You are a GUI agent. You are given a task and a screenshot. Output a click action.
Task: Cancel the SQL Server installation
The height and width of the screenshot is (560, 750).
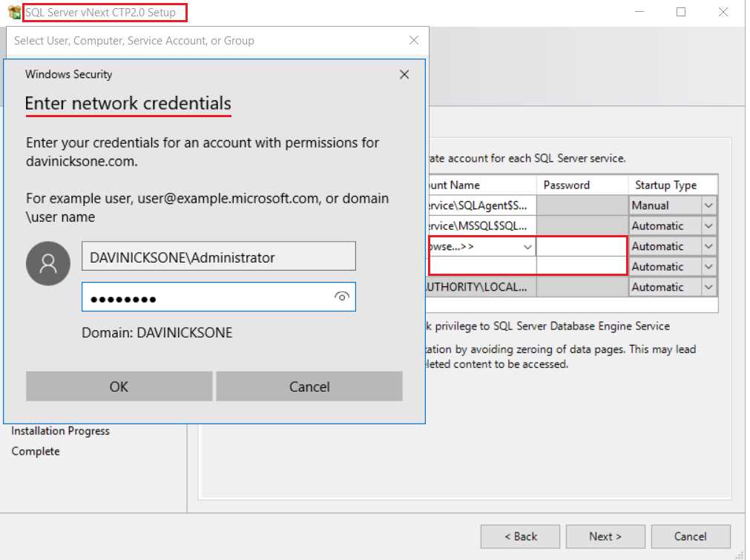click(x=690, y=536)
